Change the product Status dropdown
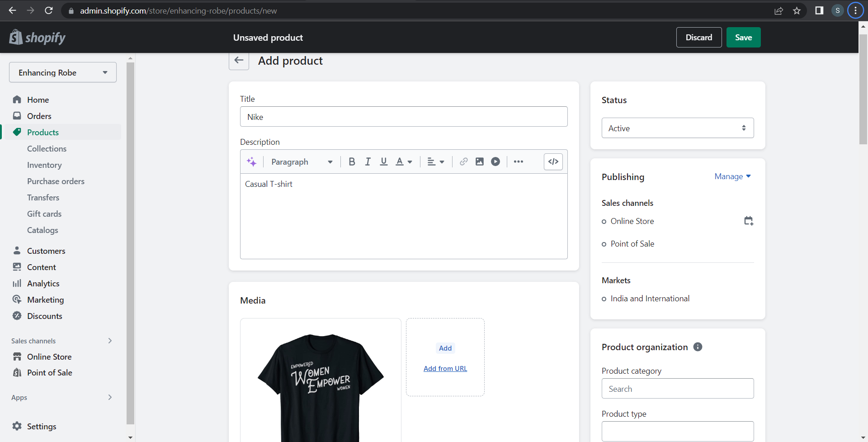868x442 pixels. pos(678,128)
